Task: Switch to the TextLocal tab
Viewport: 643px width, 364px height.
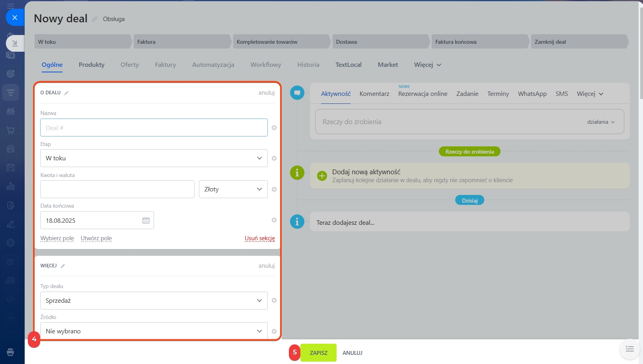Action: click(x=349, y=65)
